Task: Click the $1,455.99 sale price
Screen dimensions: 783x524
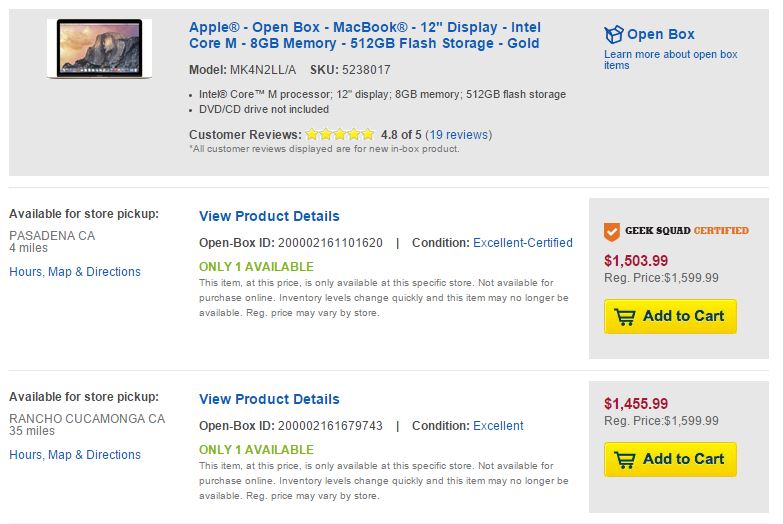Action: (x=636, y=404)
